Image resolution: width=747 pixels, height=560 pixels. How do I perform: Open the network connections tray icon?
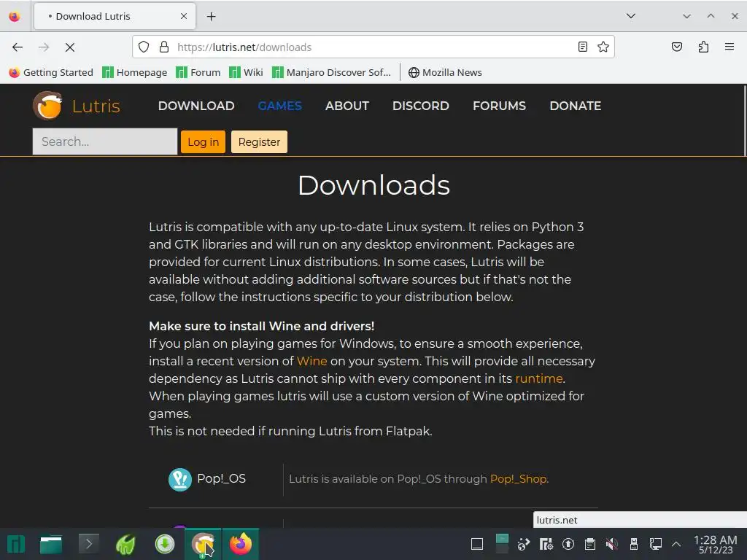pyautogui.click(x=656, y=544)
